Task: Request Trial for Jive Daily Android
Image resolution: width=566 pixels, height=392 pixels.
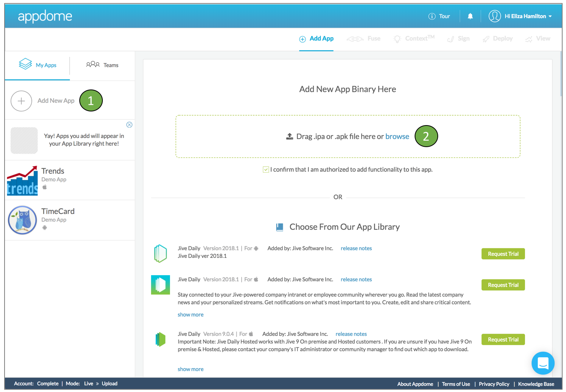Action: [x=503, y=254]
